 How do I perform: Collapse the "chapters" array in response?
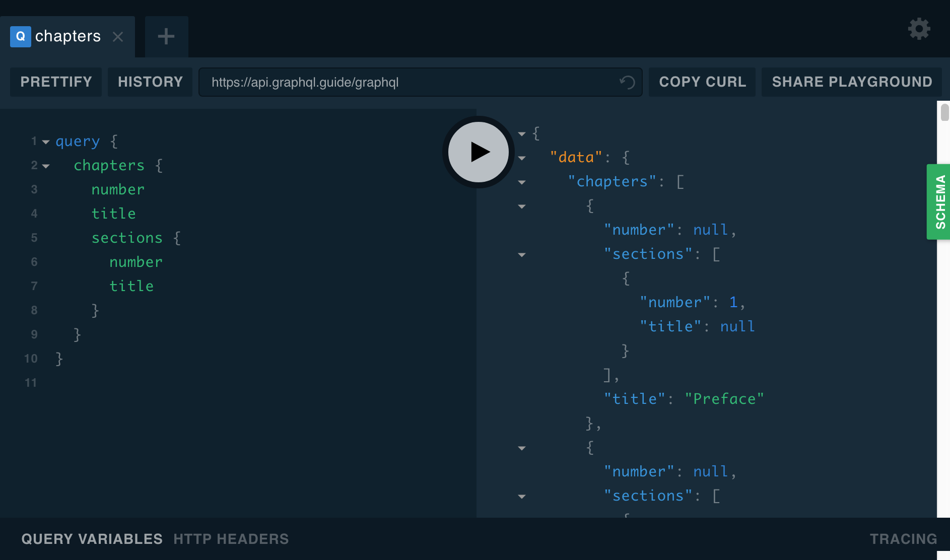522,182
